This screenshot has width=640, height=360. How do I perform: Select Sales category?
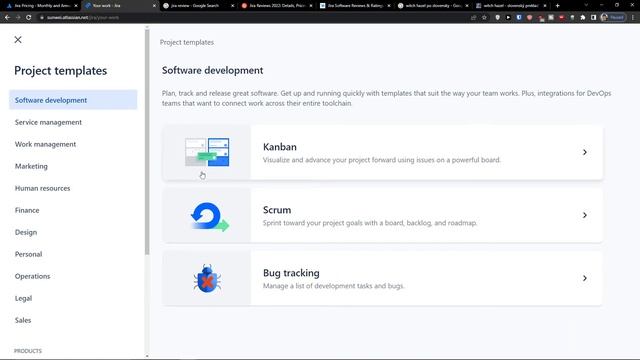[23, 320]
